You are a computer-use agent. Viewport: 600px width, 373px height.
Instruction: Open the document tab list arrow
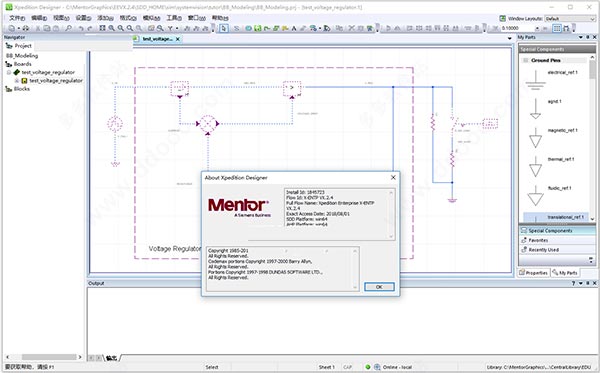pyautogui.click(x=509, y=39)
